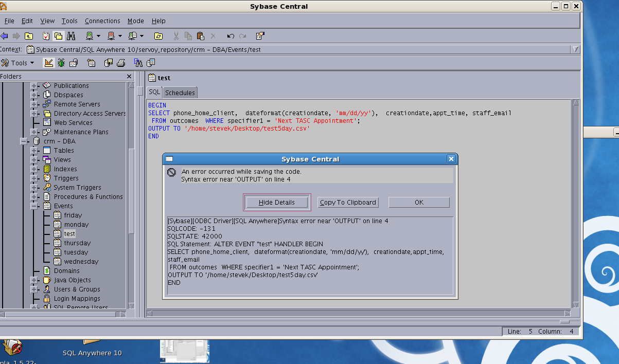619x364 pixels.
Task: Go back with the blue arrow
Action: coord(5,36)
